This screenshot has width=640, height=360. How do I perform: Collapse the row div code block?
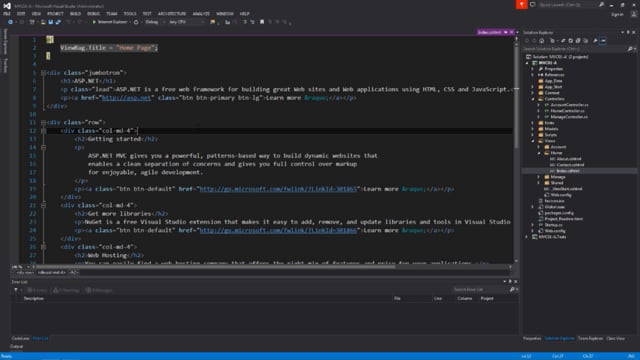pos(43,122)
